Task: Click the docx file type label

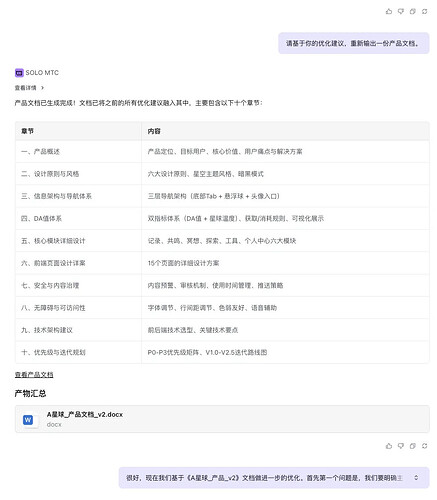Action: 54,424
